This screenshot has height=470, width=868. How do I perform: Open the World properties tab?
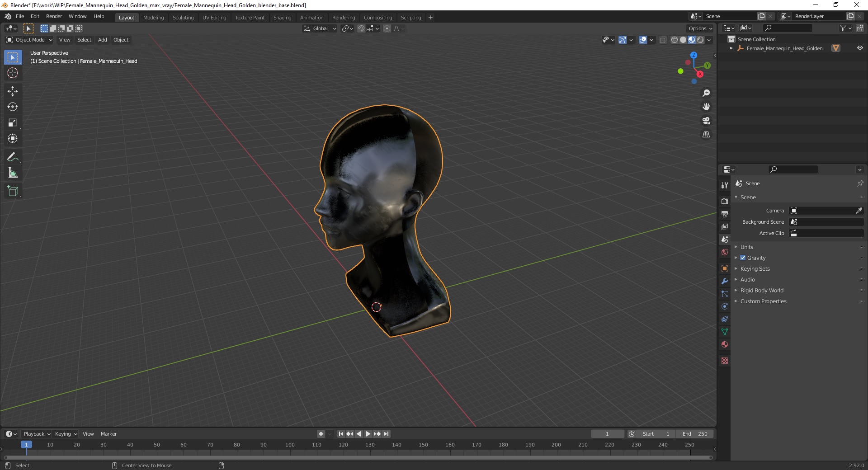(725, 252)
